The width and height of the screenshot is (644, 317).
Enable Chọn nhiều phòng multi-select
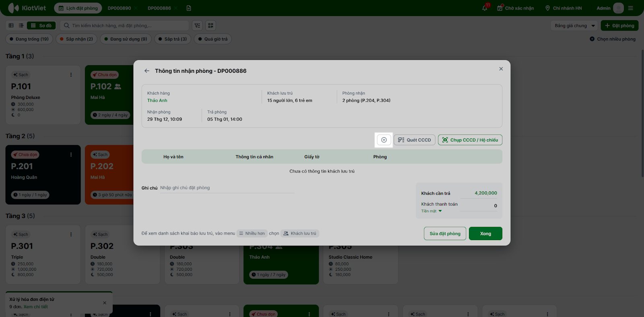613,39
